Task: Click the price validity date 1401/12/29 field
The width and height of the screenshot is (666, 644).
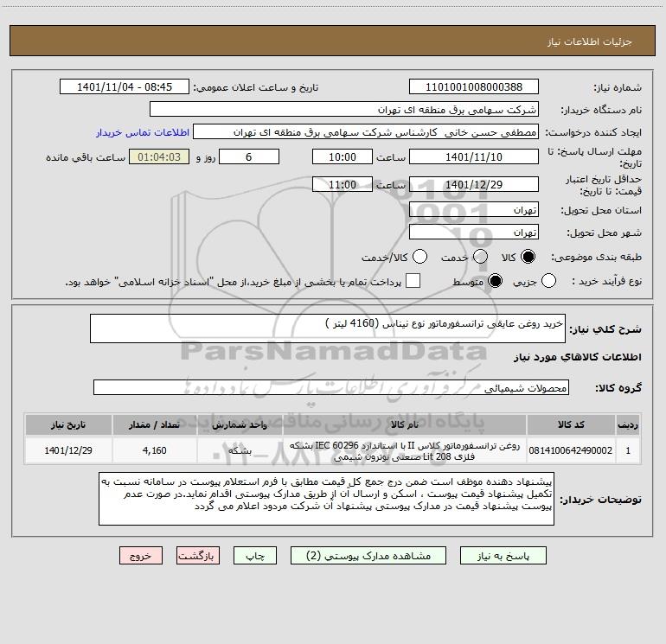Action: (x=474, y=185)
